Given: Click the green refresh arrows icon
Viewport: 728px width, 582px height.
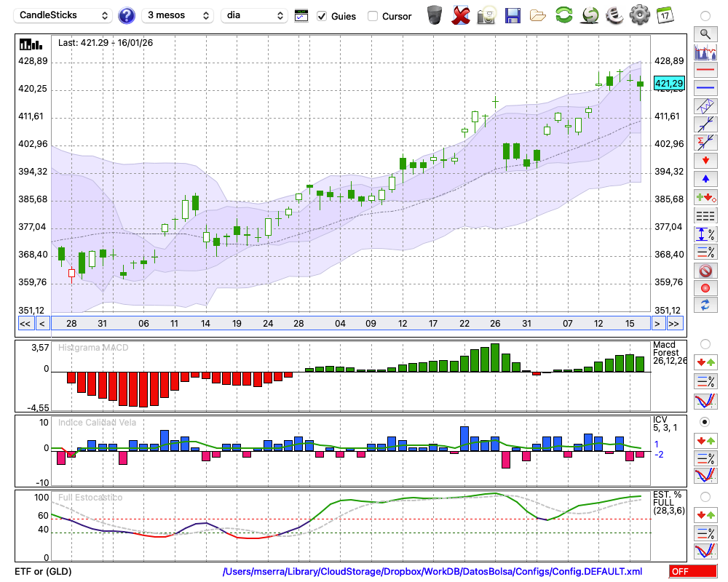Looking at the screenshot, I should (563, 15).
